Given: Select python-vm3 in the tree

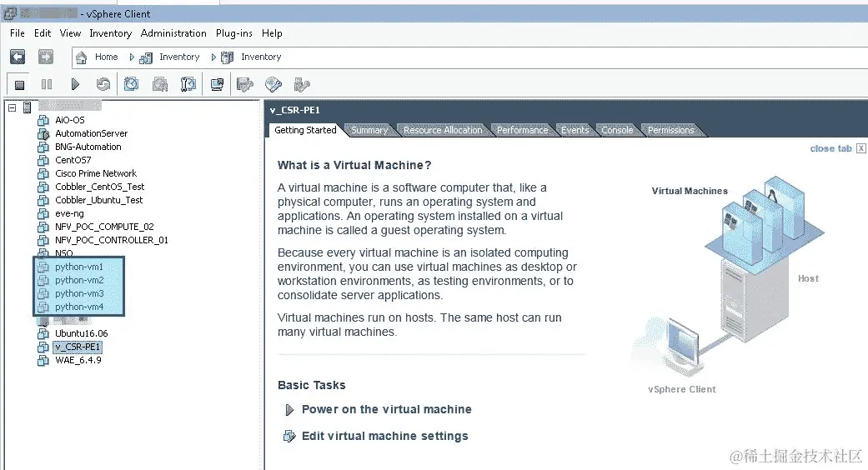Looking at the screenshot, I should coord(79,293).
